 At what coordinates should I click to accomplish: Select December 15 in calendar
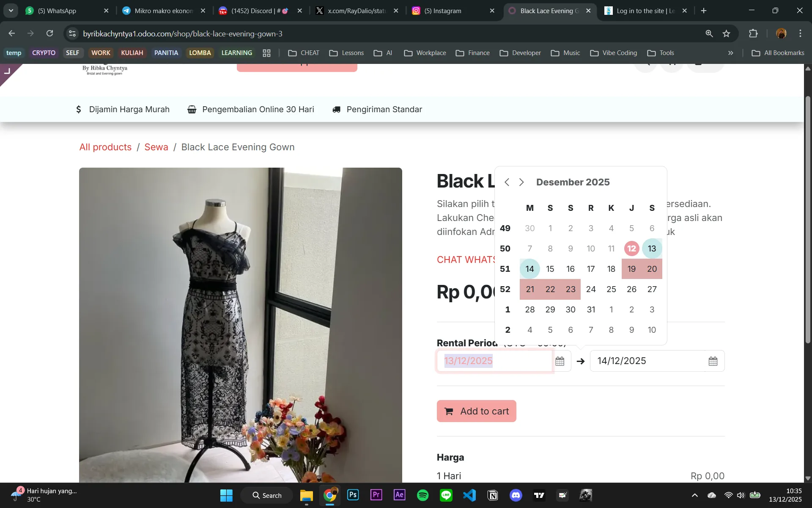pos(550,269)
